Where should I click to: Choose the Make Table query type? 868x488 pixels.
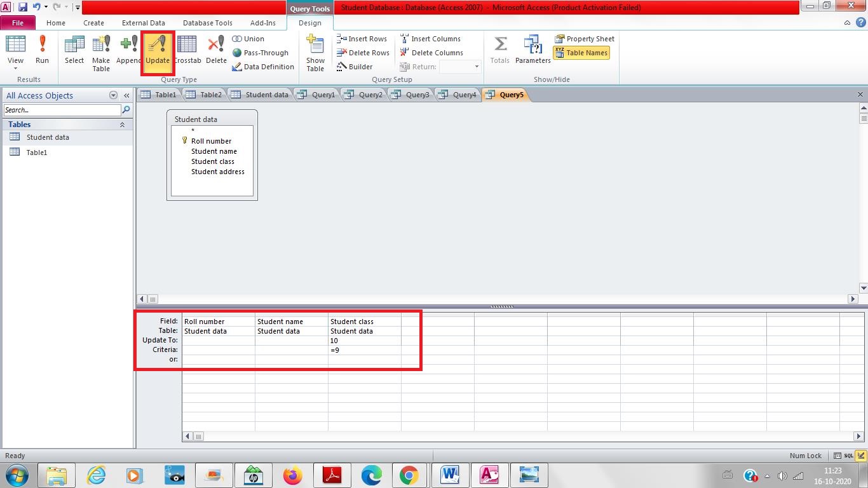[101, 53]
